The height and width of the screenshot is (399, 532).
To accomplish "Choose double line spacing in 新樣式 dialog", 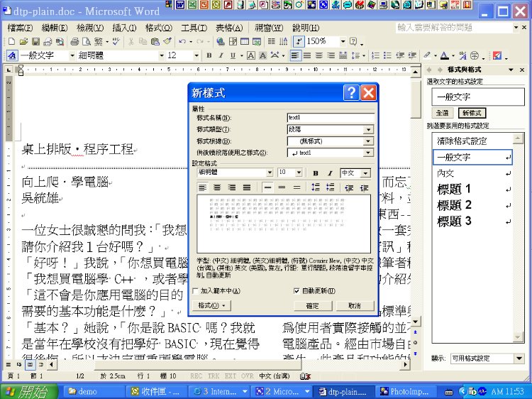I will tap(297, 187).
